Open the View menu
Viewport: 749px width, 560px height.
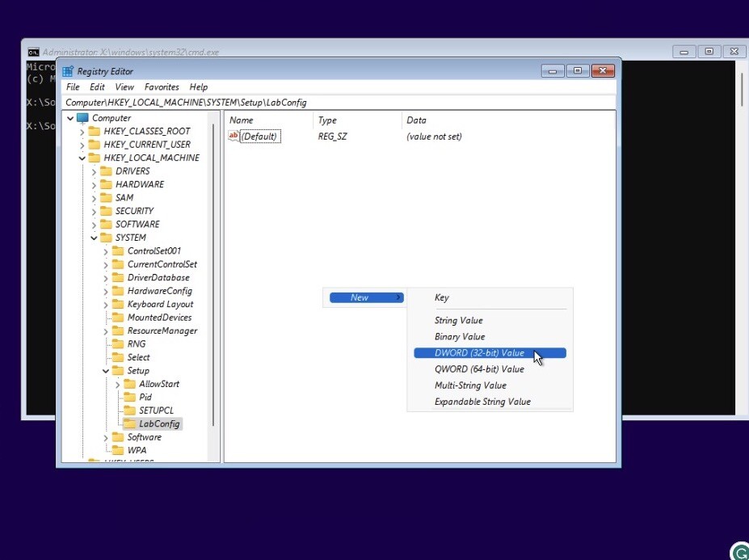(124, 87)
